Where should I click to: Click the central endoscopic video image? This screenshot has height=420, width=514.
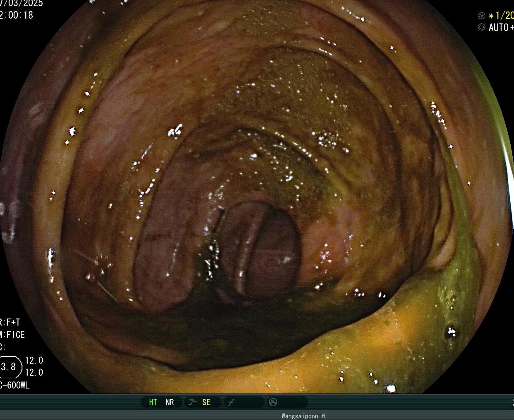[x=257, y=197]
